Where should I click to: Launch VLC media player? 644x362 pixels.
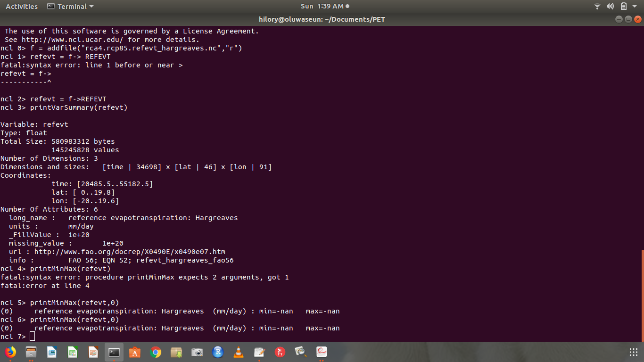point(239,352)
